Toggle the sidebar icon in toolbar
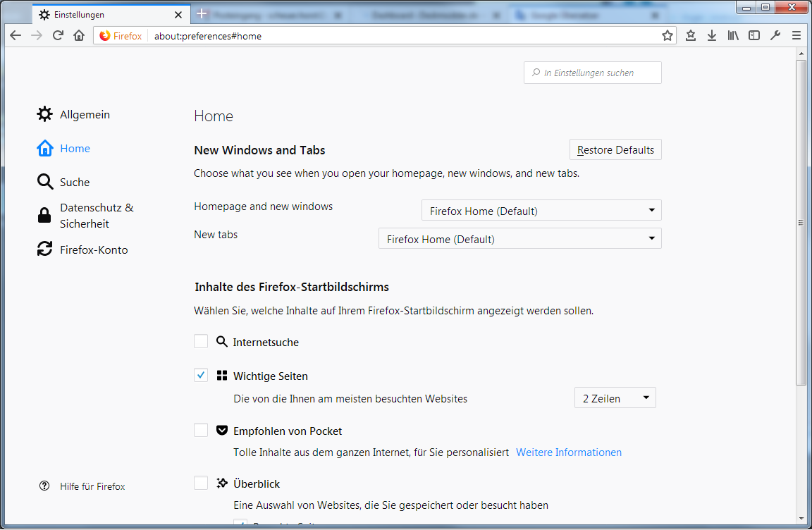This screenshot has height=530, width=812. pyautogui.click(x=754, y=36)
